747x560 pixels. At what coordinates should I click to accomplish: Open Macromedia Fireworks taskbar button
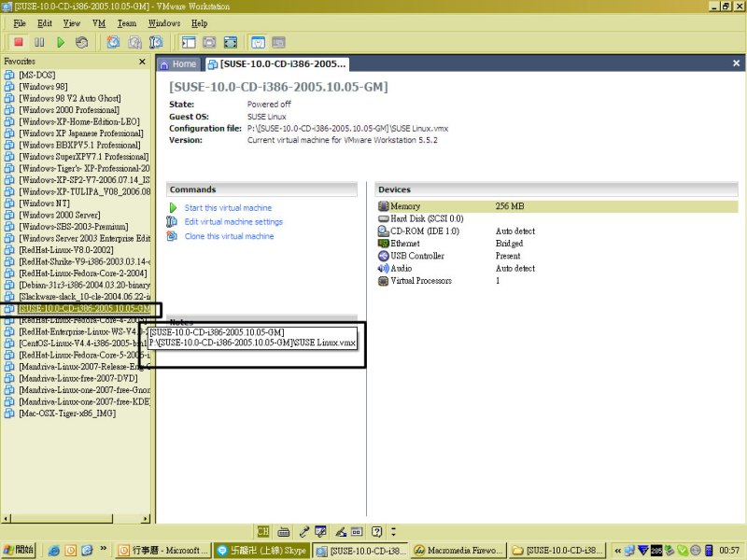coord(458,551)
